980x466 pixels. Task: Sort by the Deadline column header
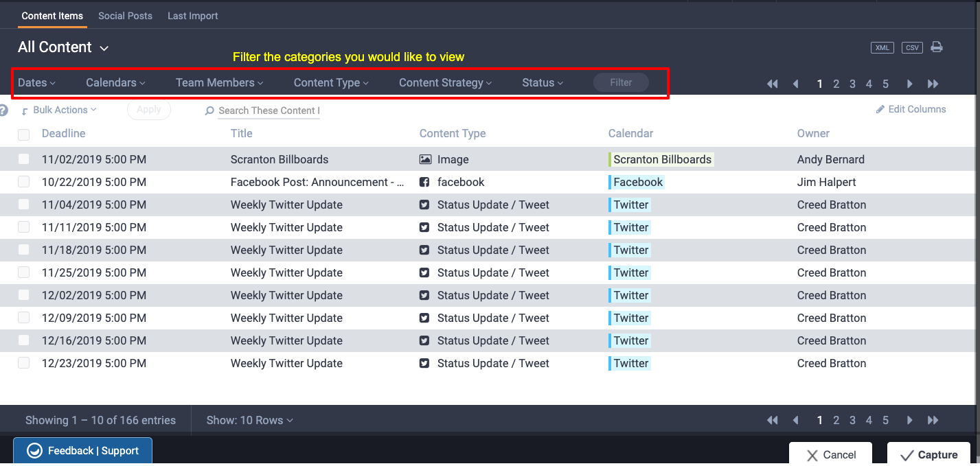click(x=64, y=134)
